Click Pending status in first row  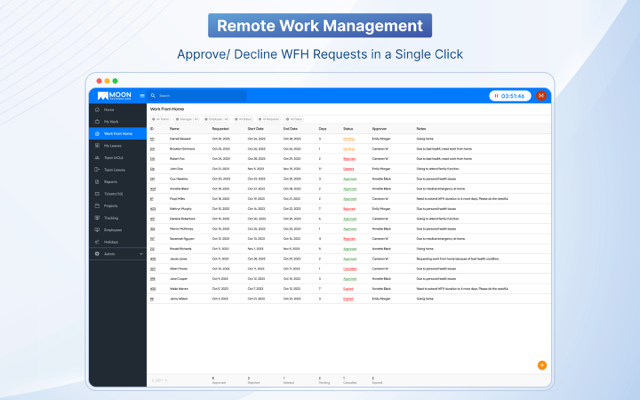tap(349, 139)
